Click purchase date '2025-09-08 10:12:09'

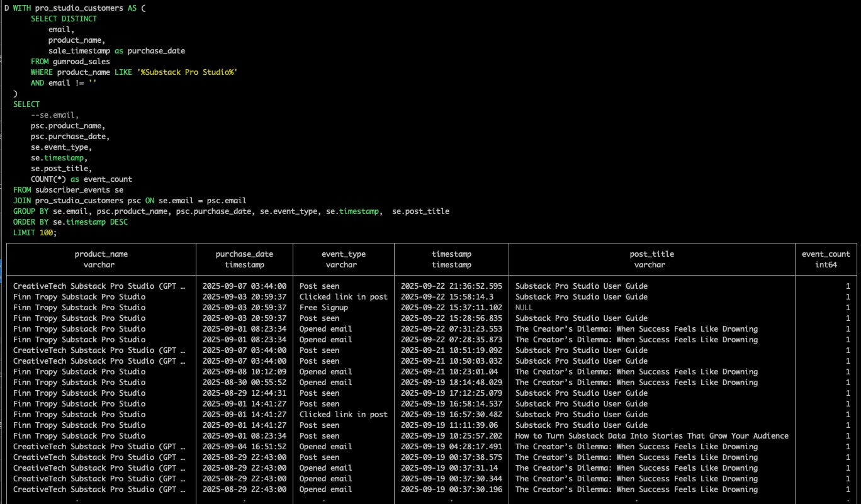coord(244,372)
